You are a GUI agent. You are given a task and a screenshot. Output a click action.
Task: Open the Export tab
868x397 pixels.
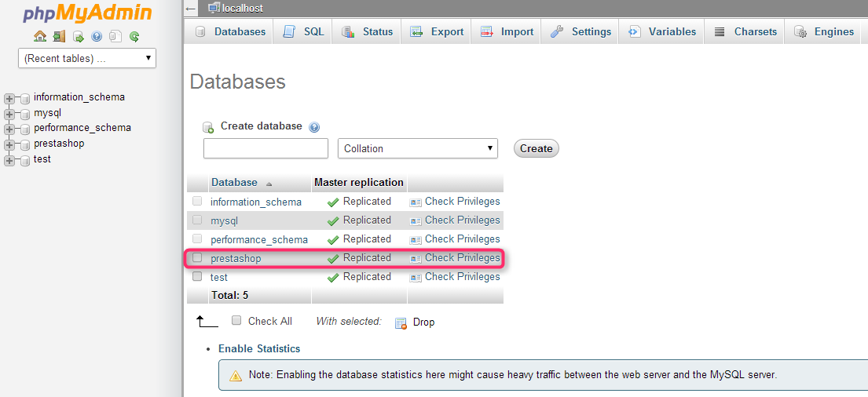pos(436,31)
